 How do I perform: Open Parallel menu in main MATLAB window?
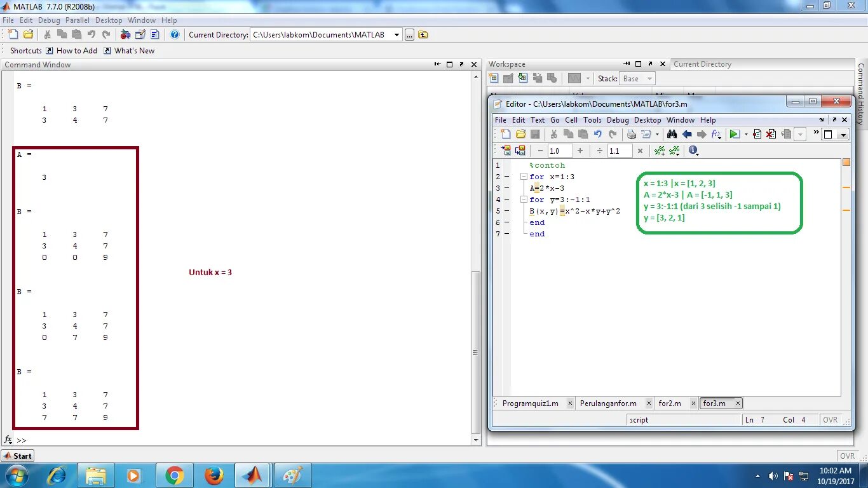pyautogui.click(x=78, y=20)
